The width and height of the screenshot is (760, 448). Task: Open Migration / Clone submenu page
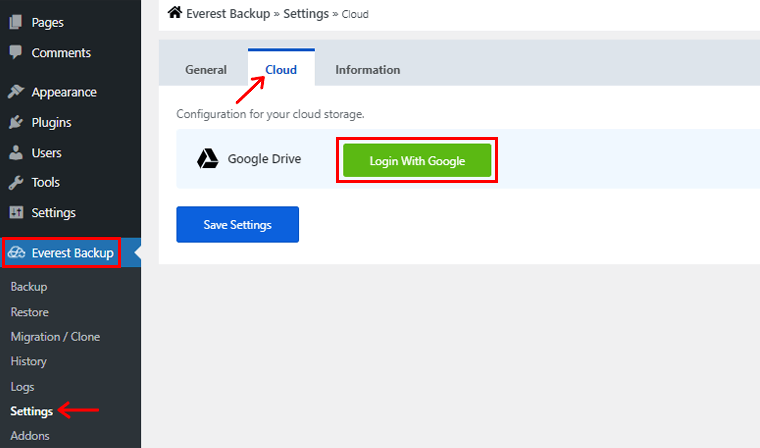click(x=55, y=336)
